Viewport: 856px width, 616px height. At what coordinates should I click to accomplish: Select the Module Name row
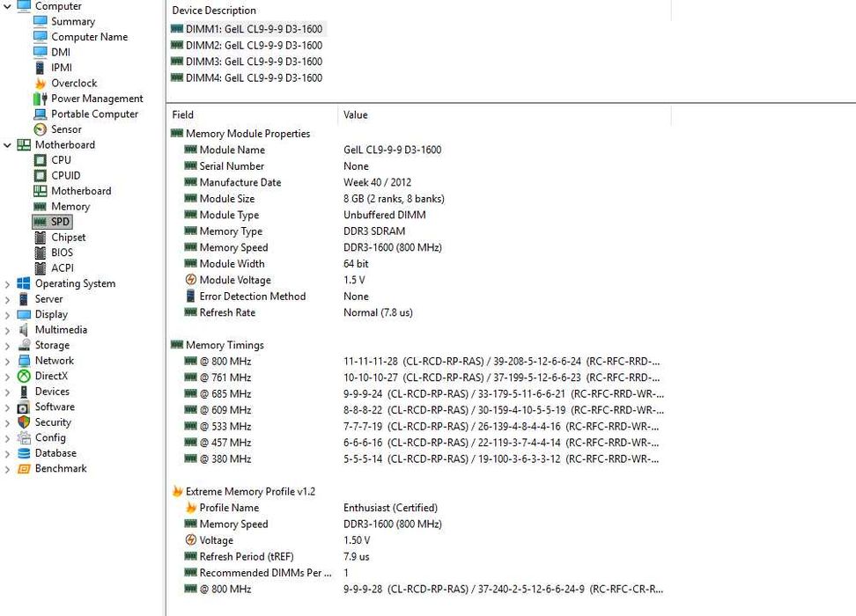point(418,150)
